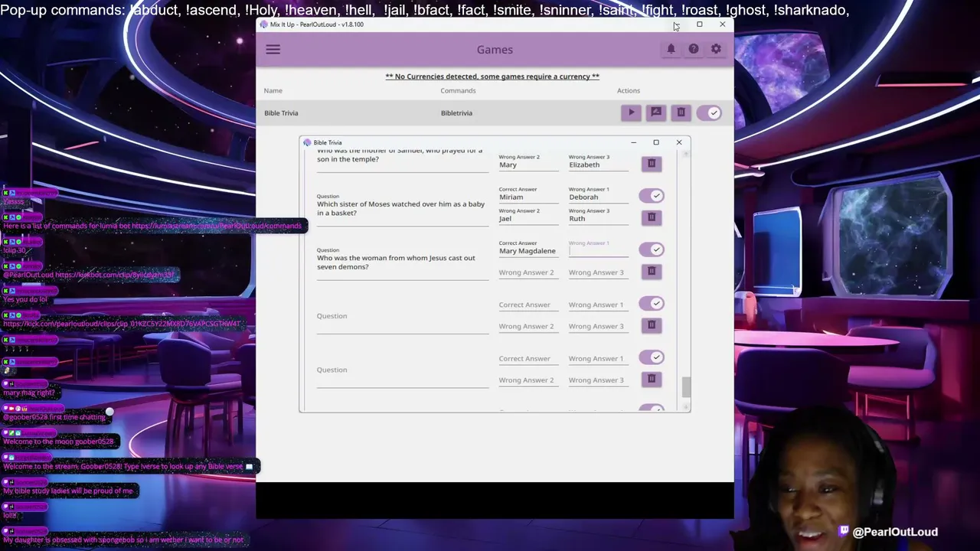
Task: Click the Name column header
Action: coord(273,90)
